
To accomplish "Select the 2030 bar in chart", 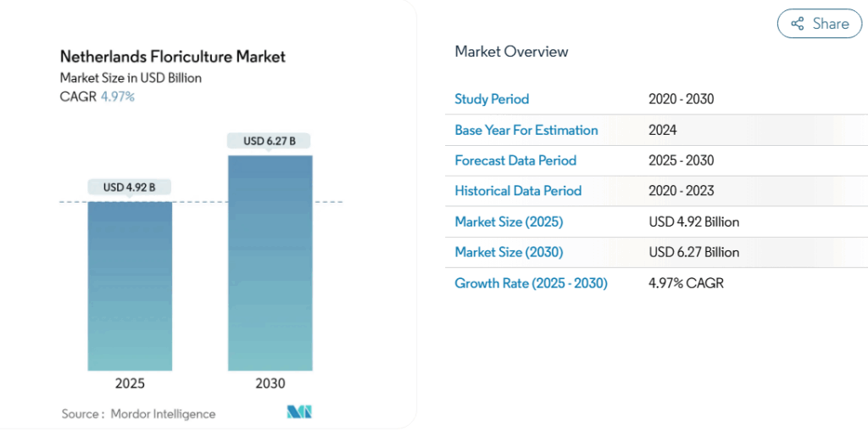I will tap(270, 263).
